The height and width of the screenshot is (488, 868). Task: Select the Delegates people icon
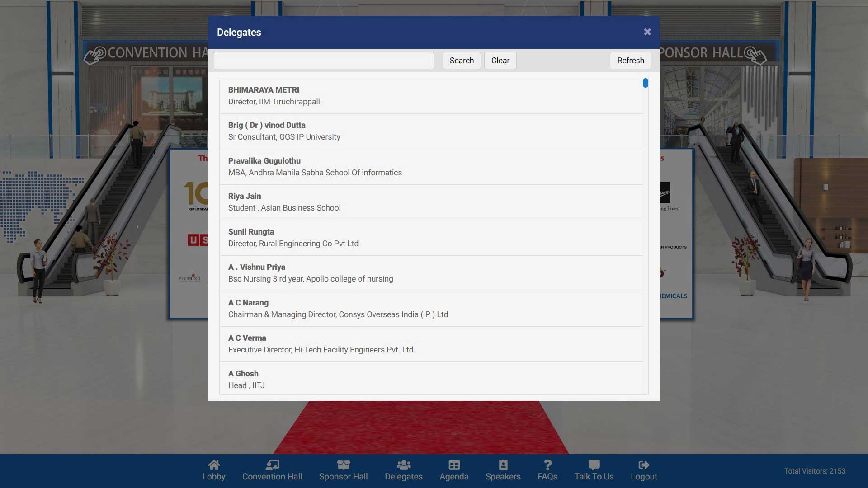pos(403,465)
